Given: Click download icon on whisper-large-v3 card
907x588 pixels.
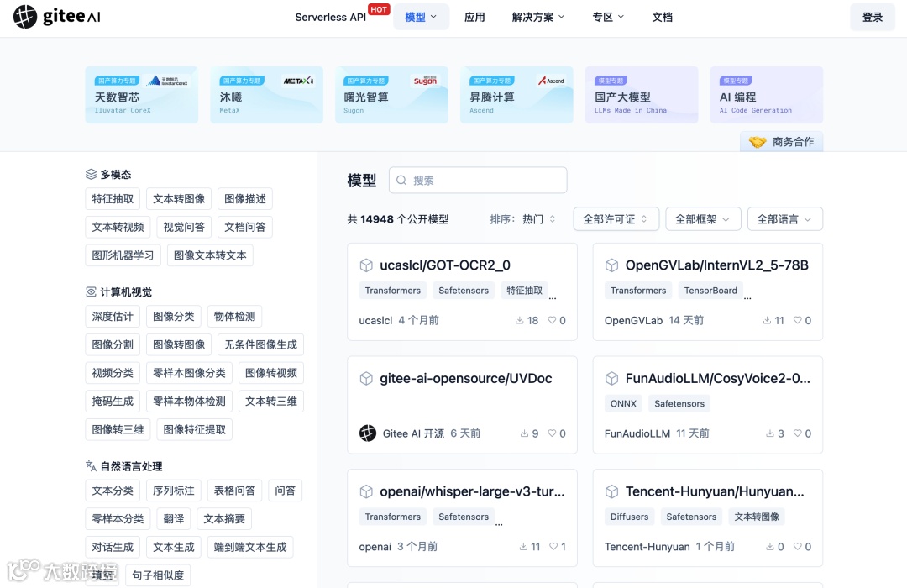Looking at the screenshot, I should [523, 546].
